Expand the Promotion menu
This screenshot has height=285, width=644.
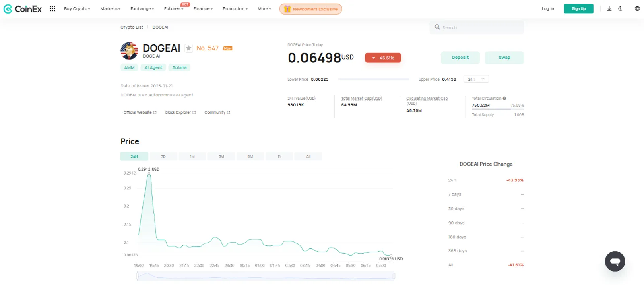click(x=235, y=9)
